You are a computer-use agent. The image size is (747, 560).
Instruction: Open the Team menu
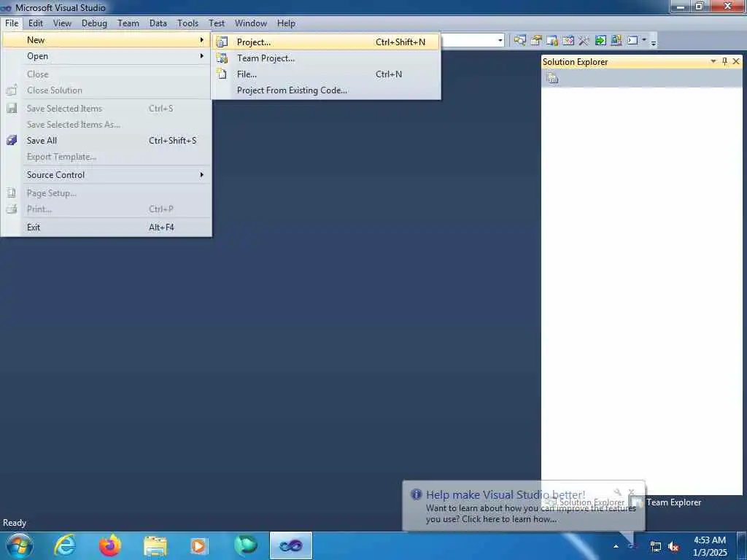point(128,23)
